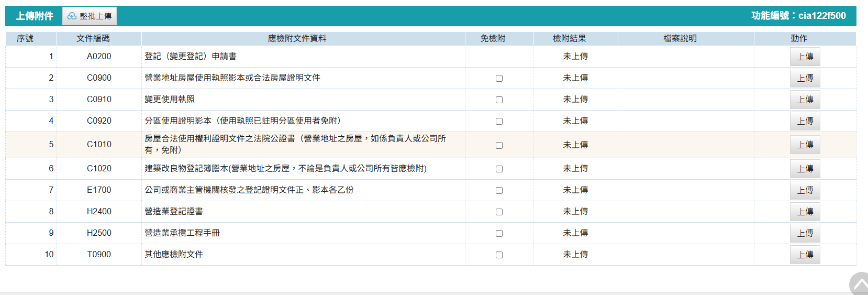The width and height of the screenshot is (868, 295).
Task: Select the 上傳附件 section title
Action: pyautogui.click(x=35, y=16)
